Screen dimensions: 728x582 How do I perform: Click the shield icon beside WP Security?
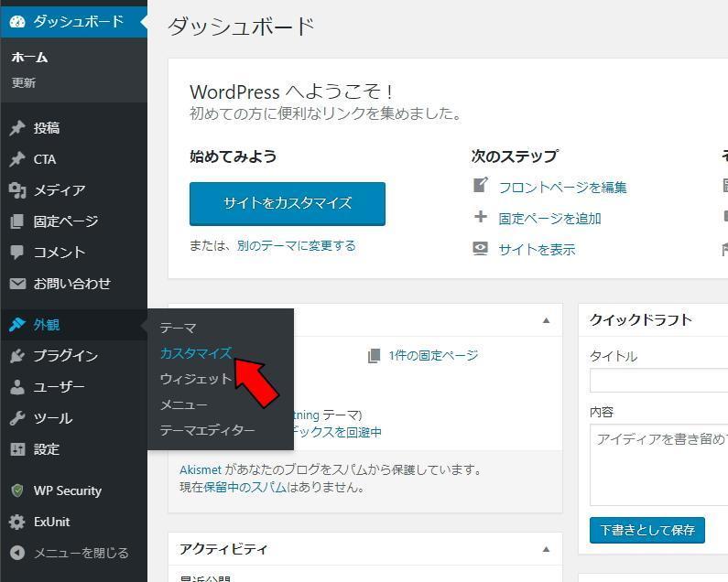tap(17, 490)
